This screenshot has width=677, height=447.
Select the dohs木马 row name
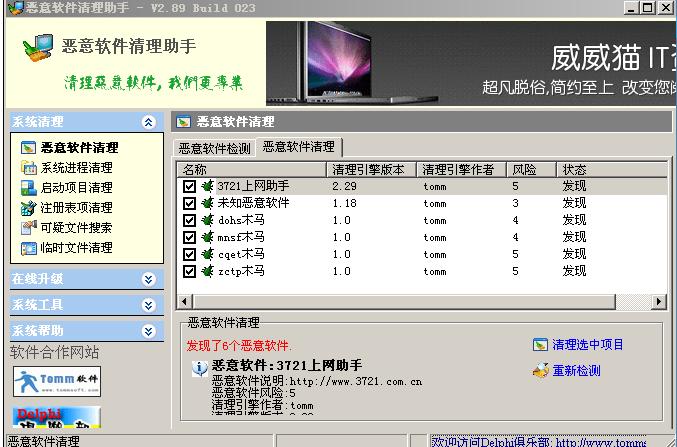point(241,220)
